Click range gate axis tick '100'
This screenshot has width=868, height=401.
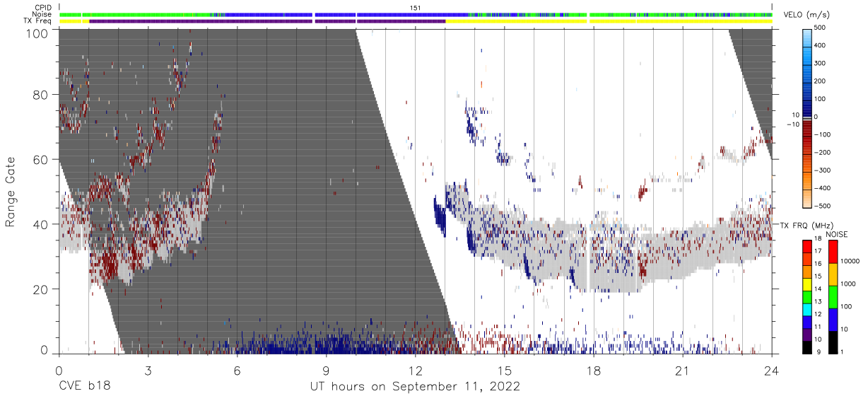coord(37,33)
